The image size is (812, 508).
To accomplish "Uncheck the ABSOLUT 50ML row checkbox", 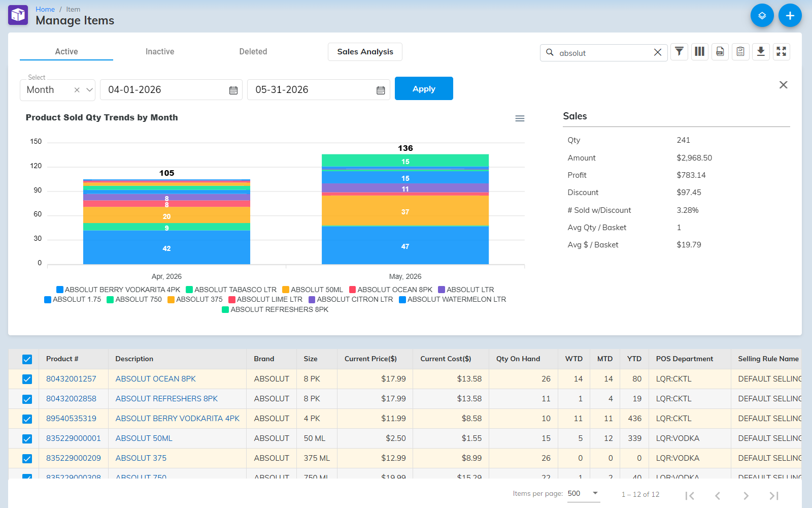I will point(27,438).
